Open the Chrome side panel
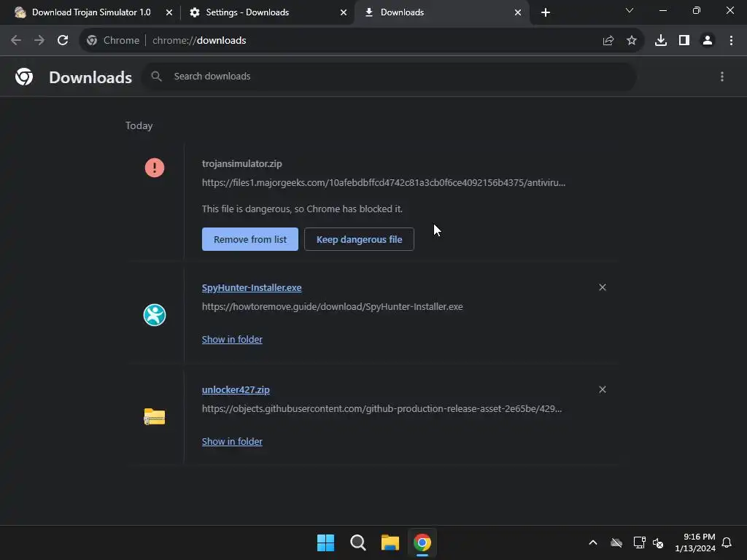The height and width of the screenshot is (560, 747). coord(684,41)
